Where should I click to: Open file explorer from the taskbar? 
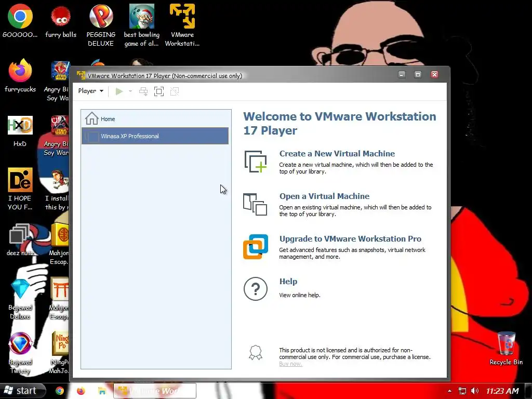(101, 391)
